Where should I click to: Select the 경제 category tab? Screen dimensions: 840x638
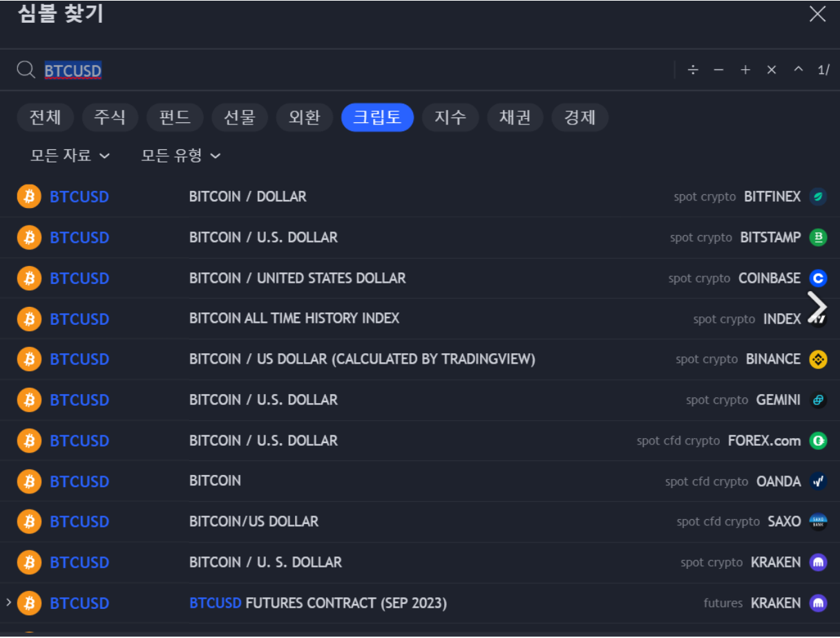(x=580, y=118)
